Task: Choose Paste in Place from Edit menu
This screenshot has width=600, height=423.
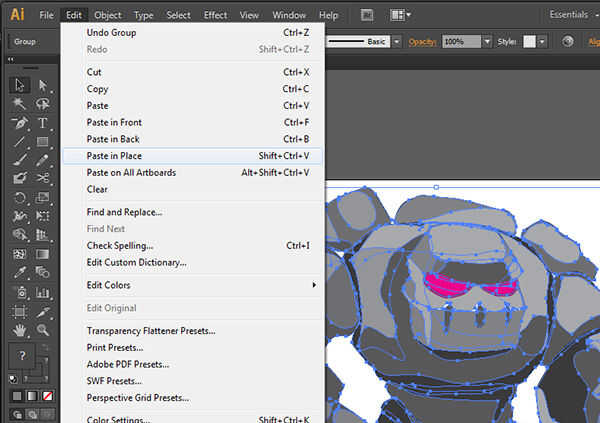Action: (x=192, y=156)
